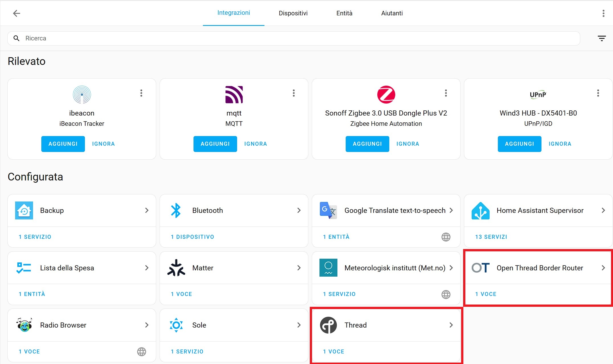The height and width of the screenshot is (364, 613).
Task: Expand the Thread integration chevron
Action: [451, 325]
